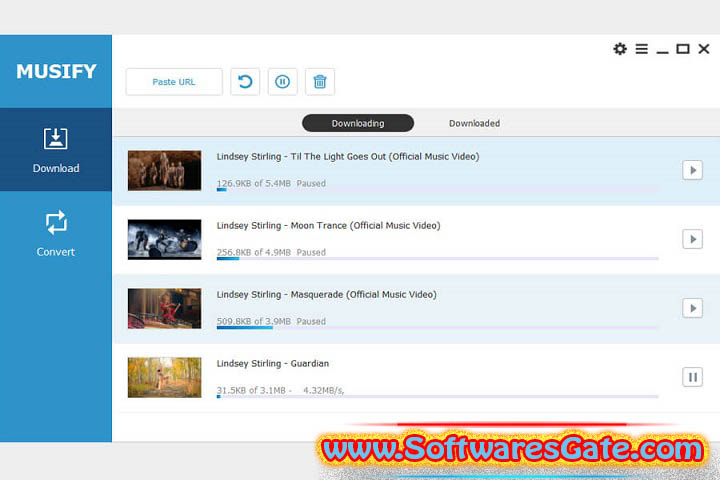Click the Moon Trance video thumbnail
Screen dimensions: 720x480
pos(164,239)
